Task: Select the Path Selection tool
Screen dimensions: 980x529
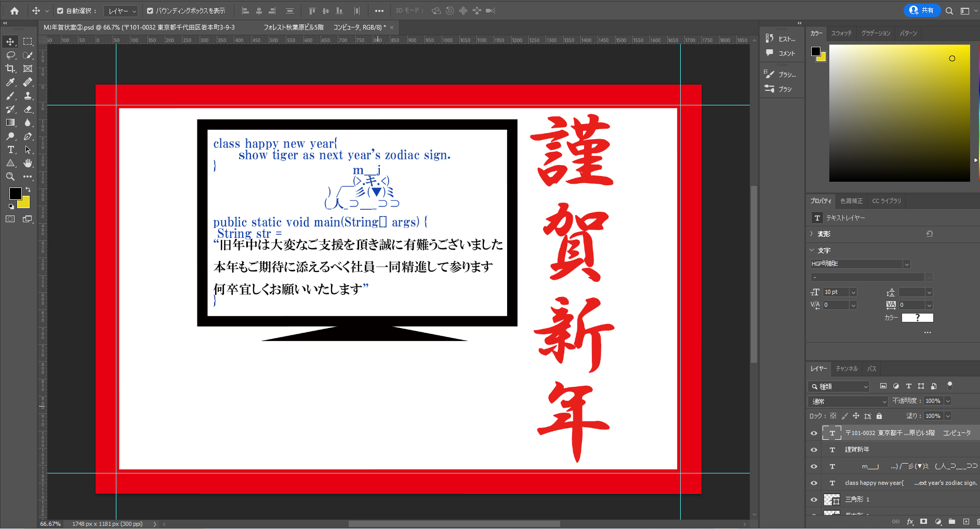Action: (28, 150)
